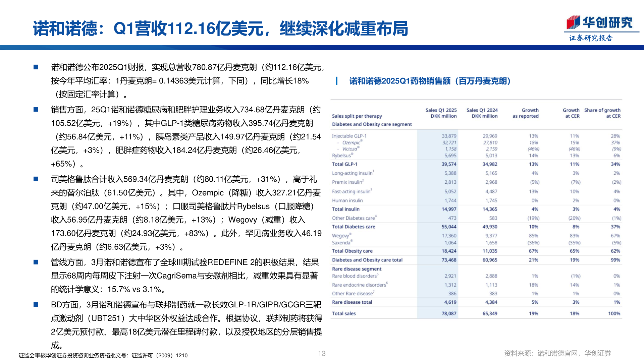Click the page number 13
644x362 pixels.
pos(322,353)
